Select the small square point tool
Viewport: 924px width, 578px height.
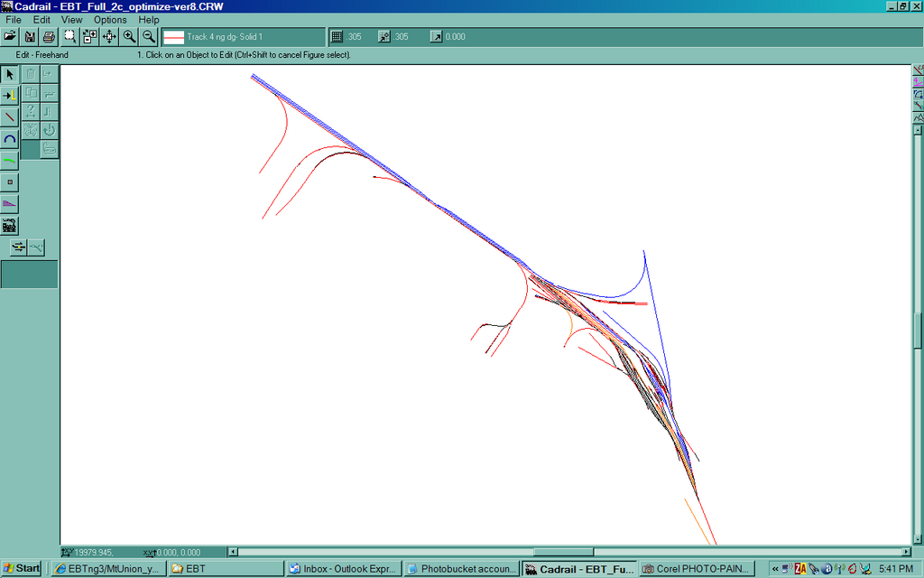coord(9,182)
